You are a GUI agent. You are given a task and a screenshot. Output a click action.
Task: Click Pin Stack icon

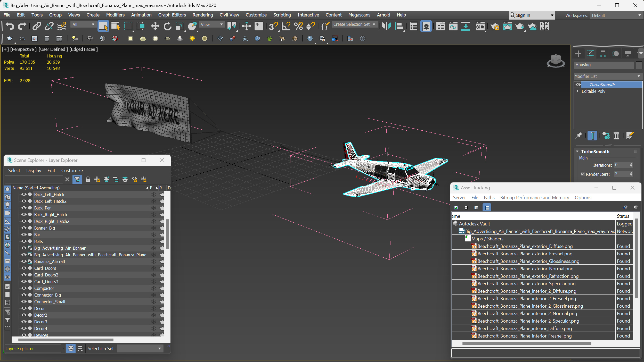click(579, 136)
